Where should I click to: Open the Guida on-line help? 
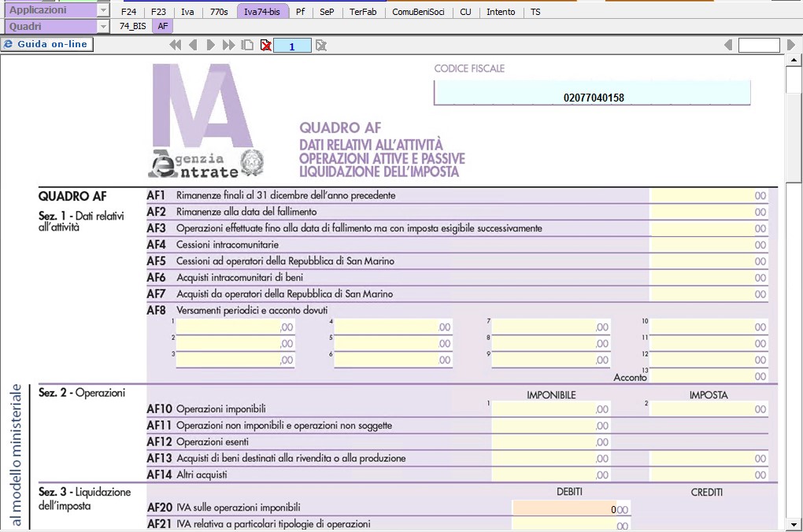pyautogui.click(x=47, y=44)
